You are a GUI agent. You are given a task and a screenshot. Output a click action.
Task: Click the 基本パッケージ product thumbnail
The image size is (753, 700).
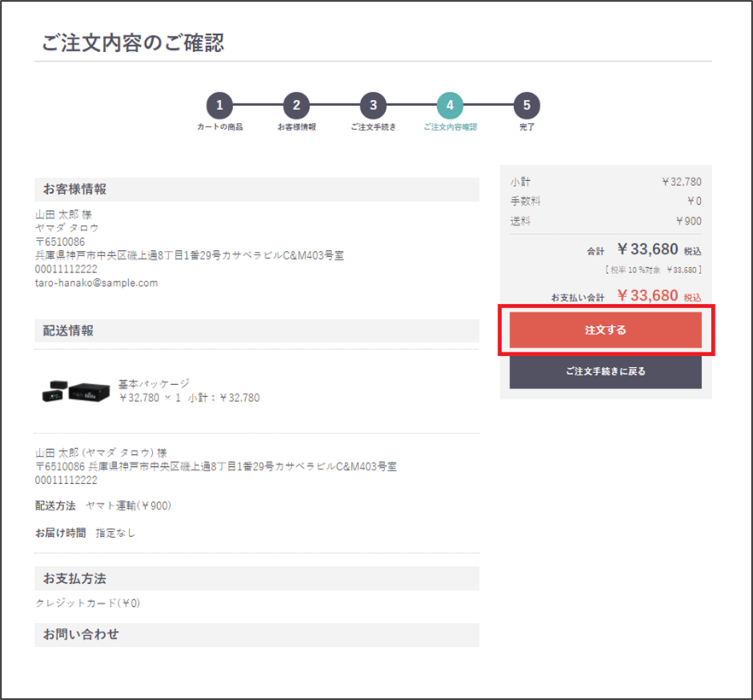pos(75,392)
